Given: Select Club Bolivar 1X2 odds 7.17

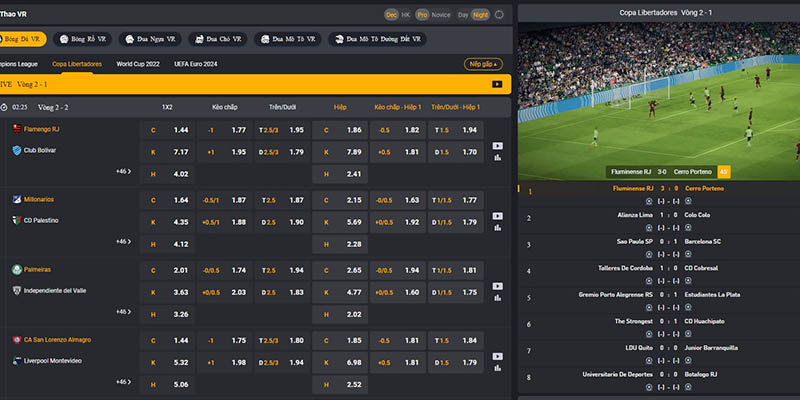Looking at the screenshot, I should click(x=168, y=152).
